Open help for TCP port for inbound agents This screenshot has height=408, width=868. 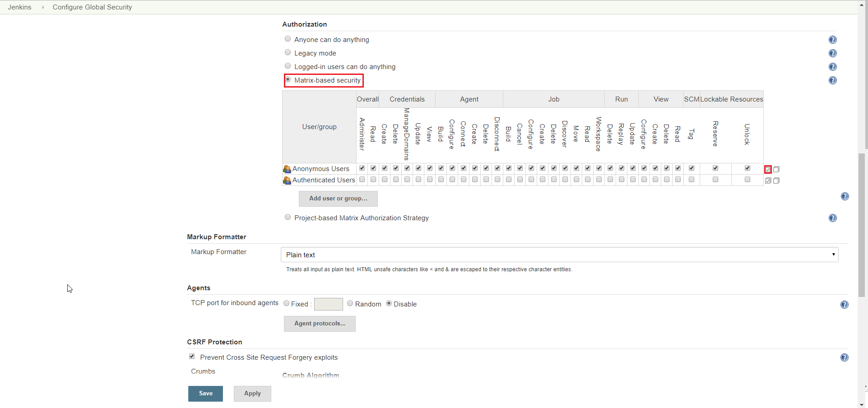pos(845,305)
